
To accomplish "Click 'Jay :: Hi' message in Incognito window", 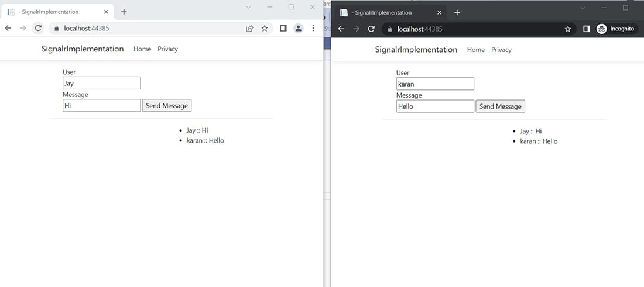I will pyautogui.click(x=530, y=131).
